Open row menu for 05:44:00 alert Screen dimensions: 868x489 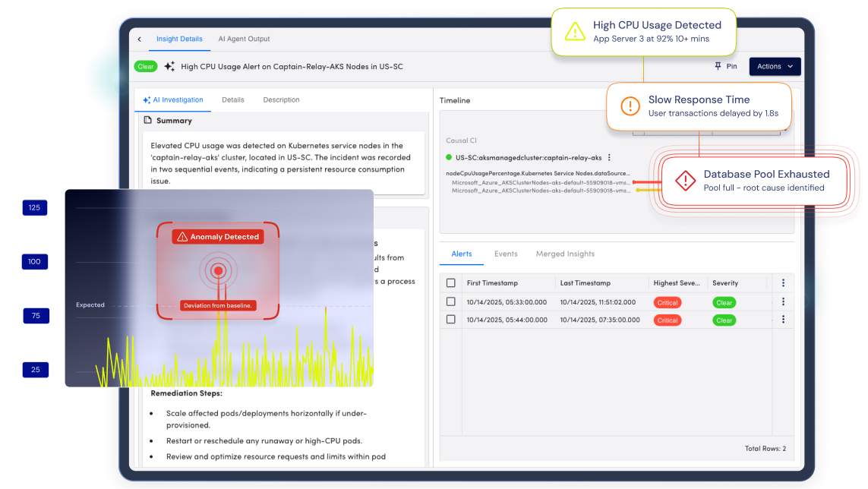(783, 320)
